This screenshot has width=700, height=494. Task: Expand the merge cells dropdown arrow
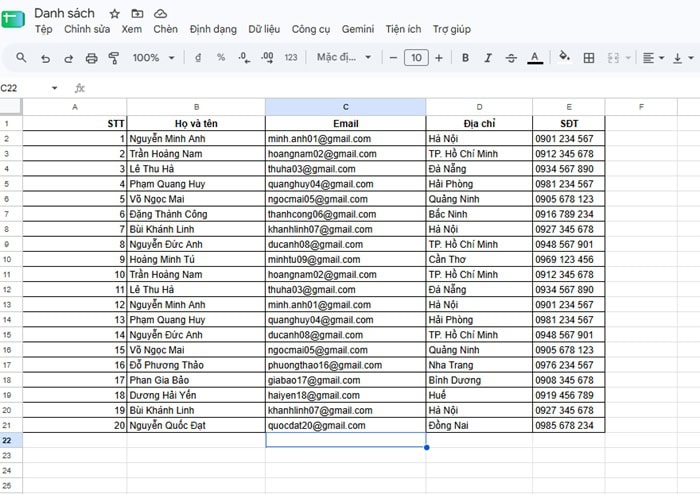coord(628,58)
